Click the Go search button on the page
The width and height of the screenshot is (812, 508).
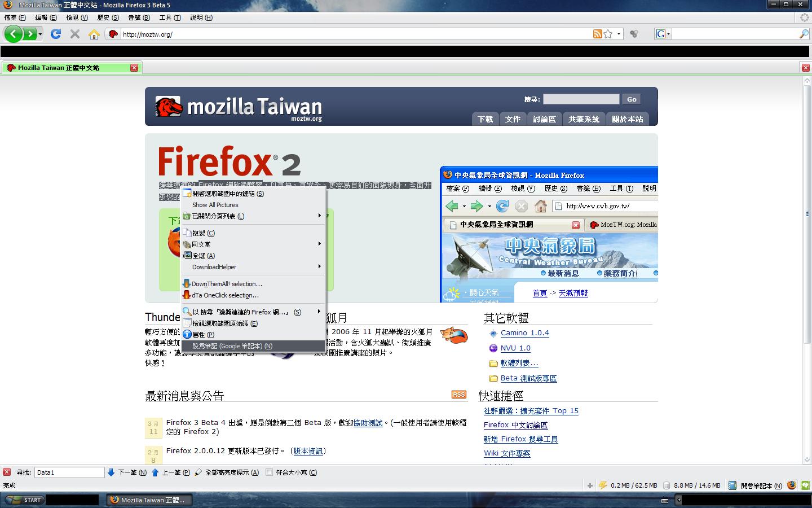point(632,99)
